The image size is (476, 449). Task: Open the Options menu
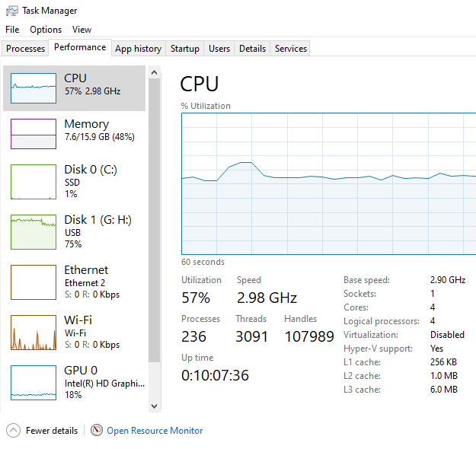(x=46, y=30)
